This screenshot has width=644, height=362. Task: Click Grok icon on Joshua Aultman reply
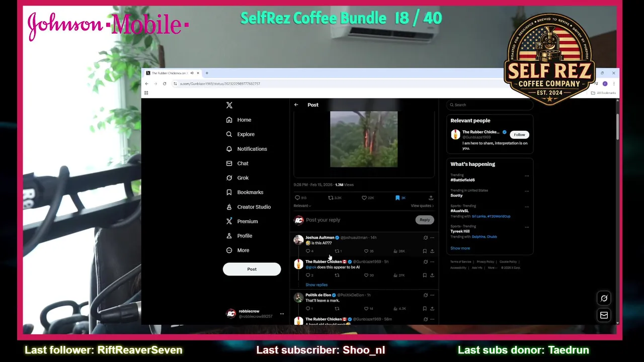tap(426, 237)
